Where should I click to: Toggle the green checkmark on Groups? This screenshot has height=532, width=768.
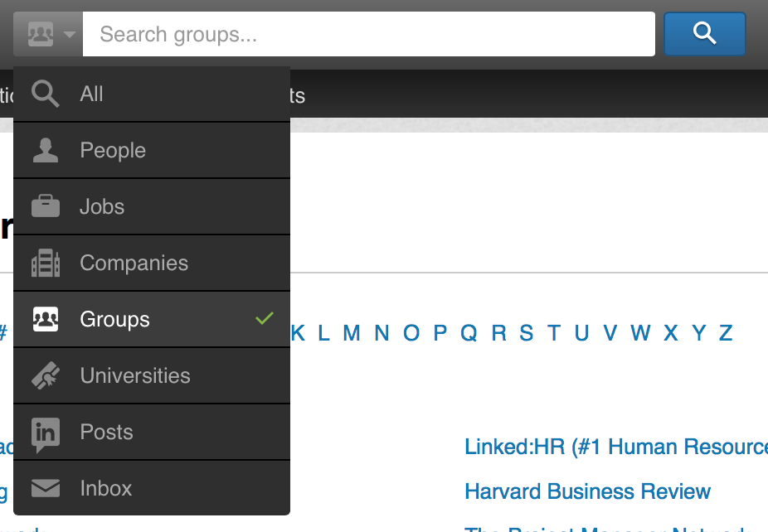click(265, 318)
